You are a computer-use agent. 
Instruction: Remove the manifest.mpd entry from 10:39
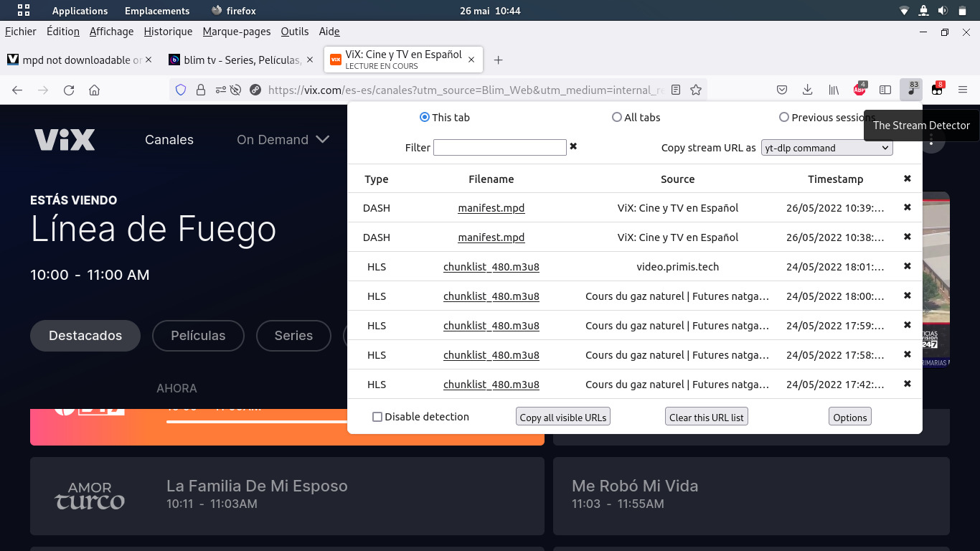click(x=908, y=207)
